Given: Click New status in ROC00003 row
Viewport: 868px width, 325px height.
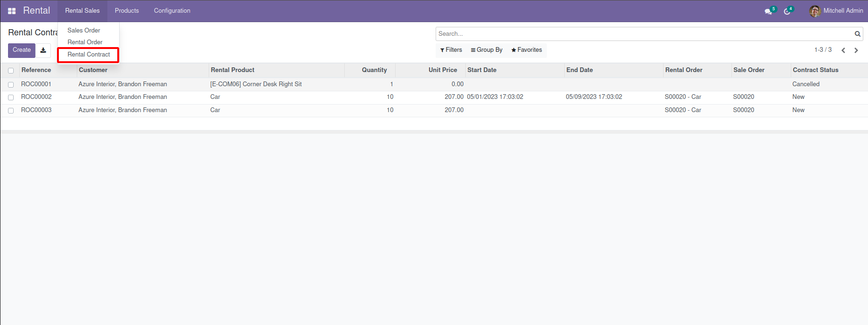Looking at the screenshot, I should click(x=798, y=110).
